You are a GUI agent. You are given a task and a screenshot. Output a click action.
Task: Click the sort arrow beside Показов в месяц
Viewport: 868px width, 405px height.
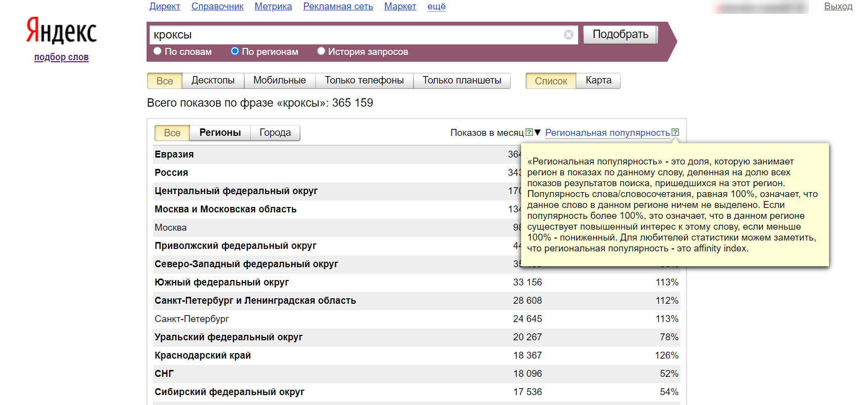(x=538, y=132)
